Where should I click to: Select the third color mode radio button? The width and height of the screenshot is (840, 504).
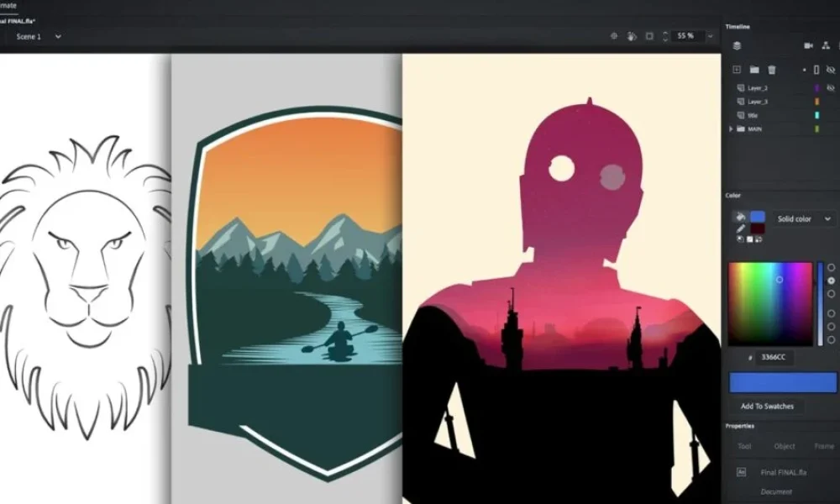pyautogui.click(x=832, y=294)
